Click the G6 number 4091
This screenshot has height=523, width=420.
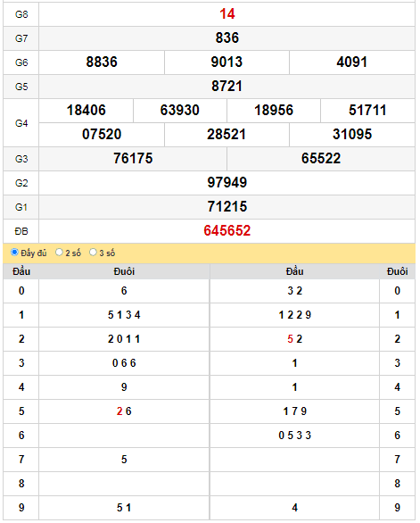click(352, 62)
